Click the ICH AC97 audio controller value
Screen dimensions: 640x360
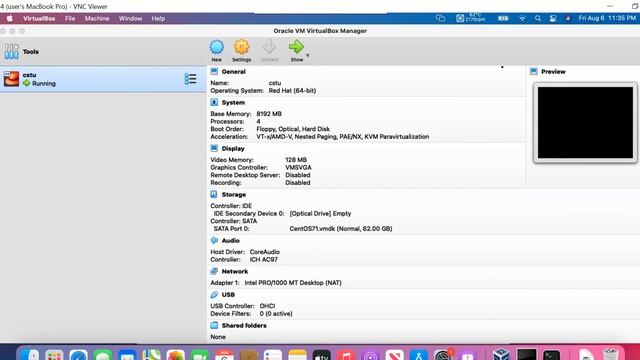click(264, 260)
